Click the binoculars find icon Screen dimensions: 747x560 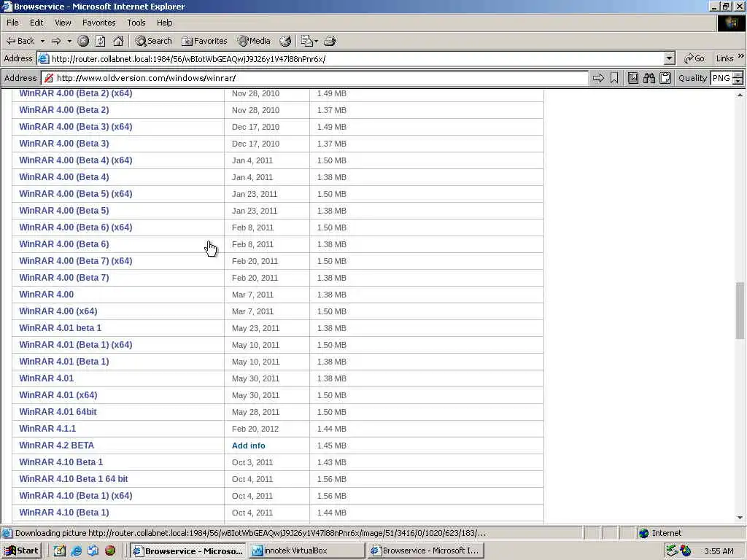pos(649,78)
